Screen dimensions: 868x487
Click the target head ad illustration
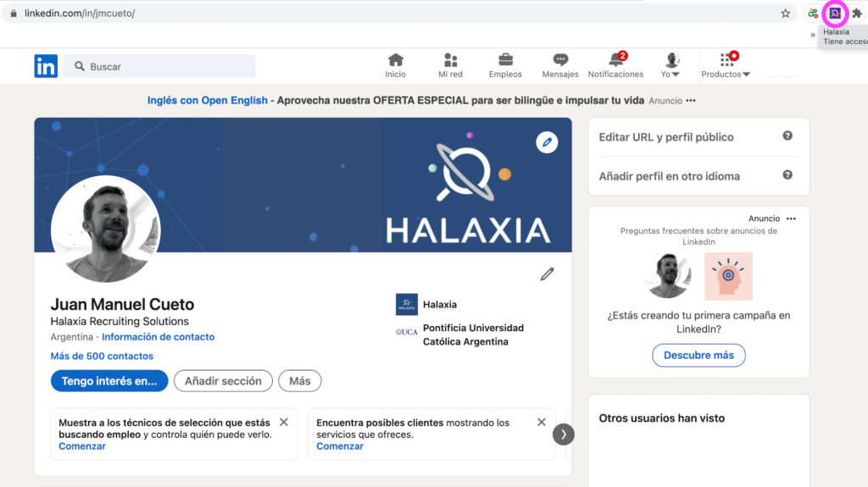click(x=728, y=276)
